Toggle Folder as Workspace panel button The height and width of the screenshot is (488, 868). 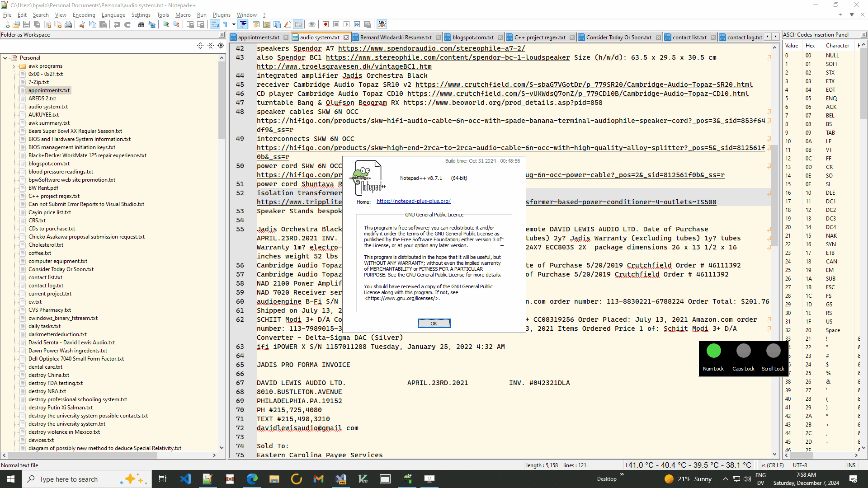(x=298, y=24)
